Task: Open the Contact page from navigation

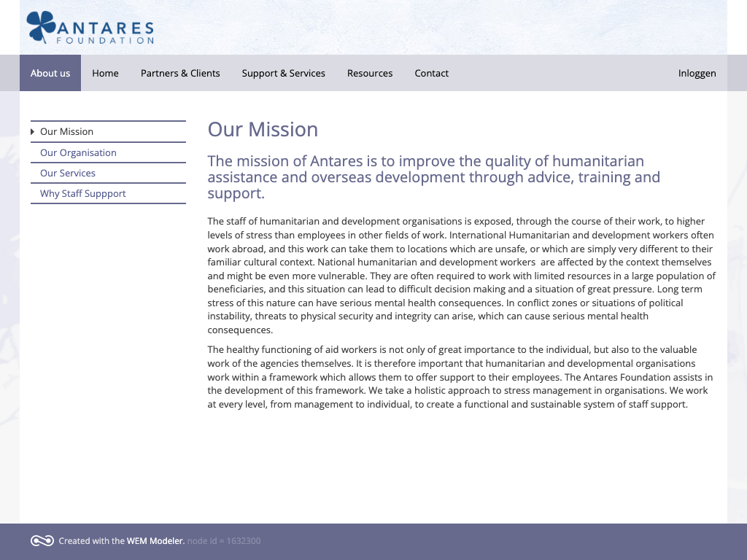Action: [x=432, y=73]
